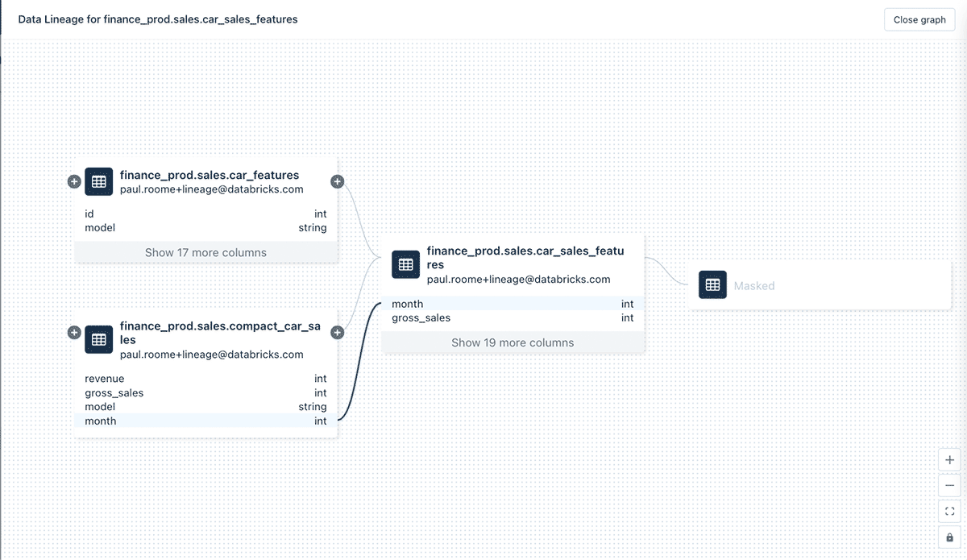Zoom in on the lineage graph
This screenshot has height=560, width=967.
coord(949,460)
